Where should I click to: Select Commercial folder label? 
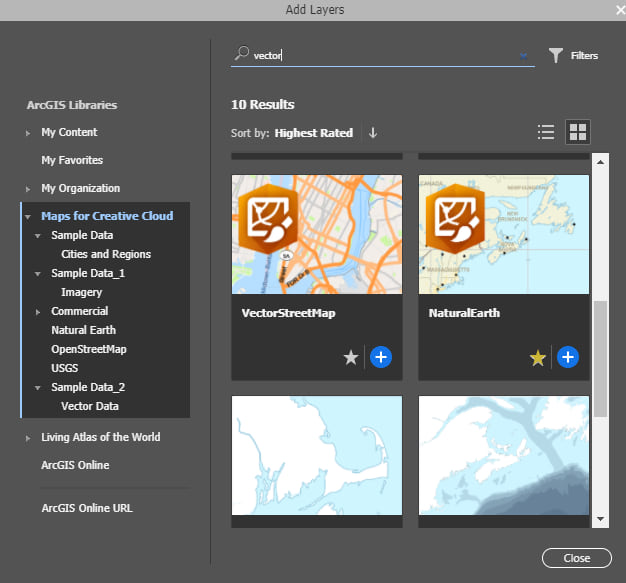coord(79,311)
